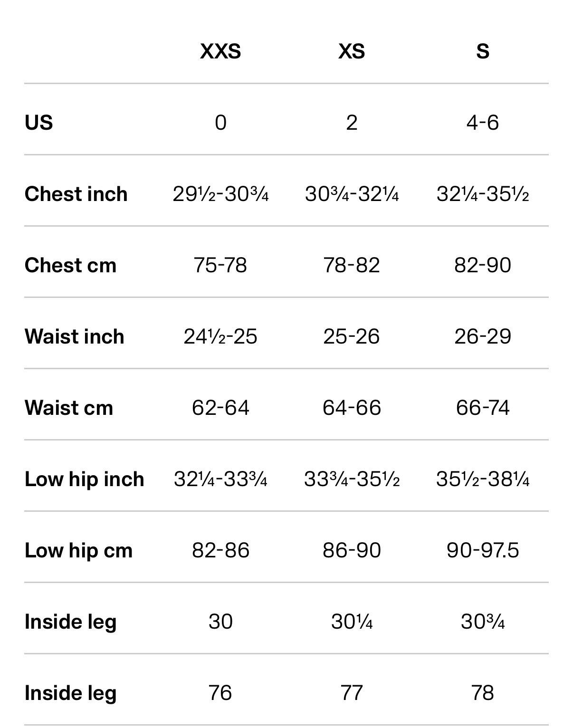
Task: Click the 25-26 waist inch value
Action: click(352, 336)
